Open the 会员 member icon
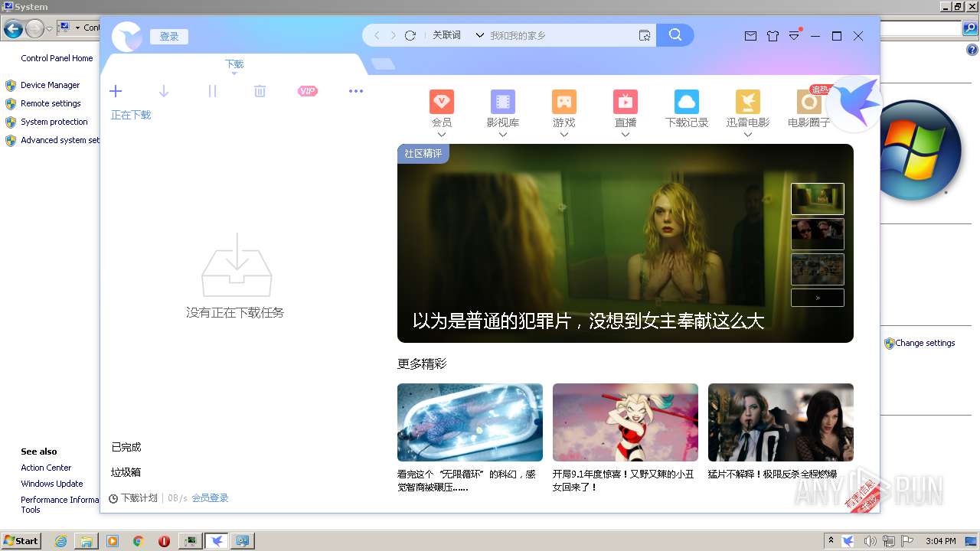This screenshot has width=980, height=551. click(442, 102)
